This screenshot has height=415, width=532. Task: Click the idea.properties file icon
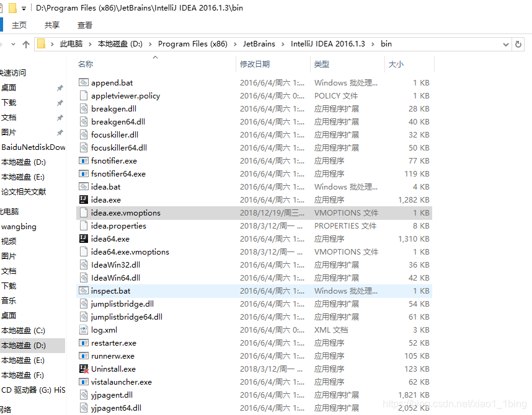(x=84, y=226)
